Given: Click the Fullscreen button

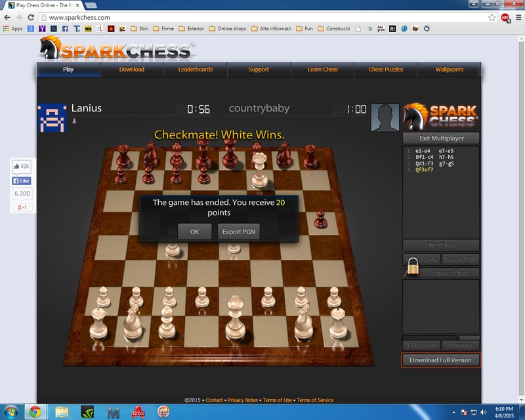Looking at the screenshot, I should [x=421, y=345].
